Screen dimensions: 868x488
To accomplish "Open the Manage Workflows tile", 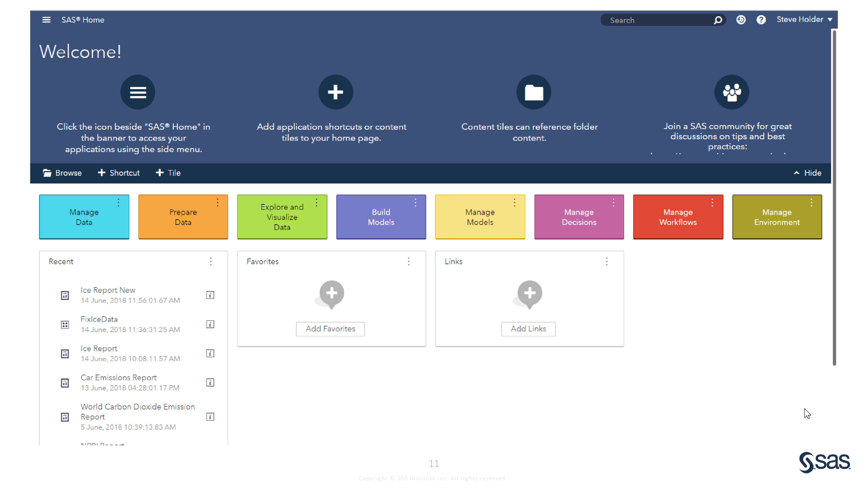I will [678, 217].
